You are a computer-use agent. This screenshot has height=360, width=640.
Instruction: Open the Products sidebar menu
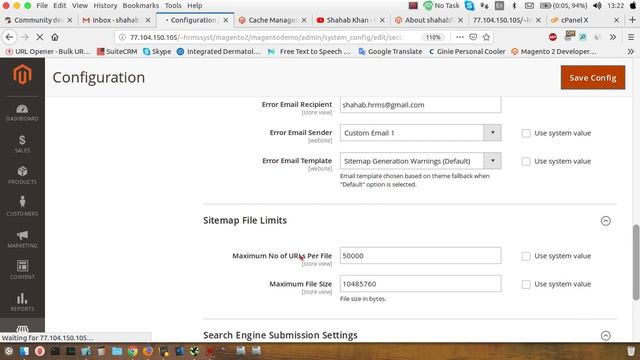(22, 175)
